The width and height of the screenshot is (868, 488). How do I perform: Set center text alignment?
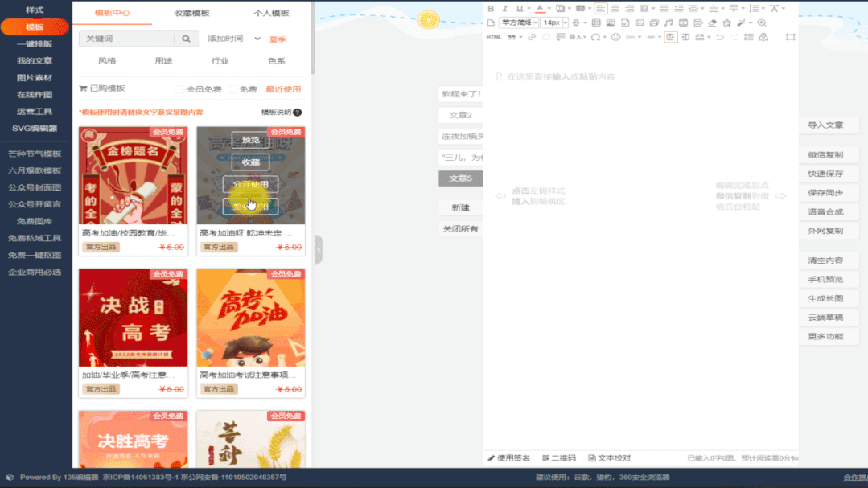pyautogui.click(x=615, y=8)
